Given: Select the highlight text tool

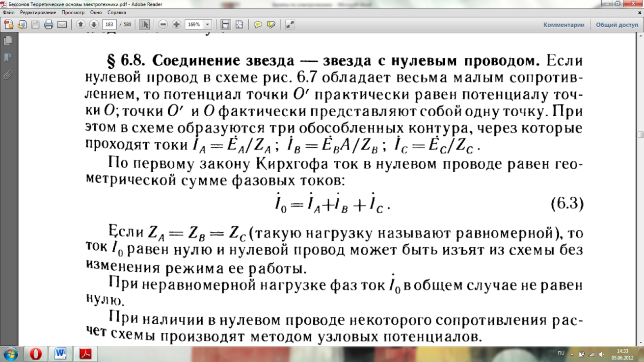Looking at the screenshot, I should point(271,25).
